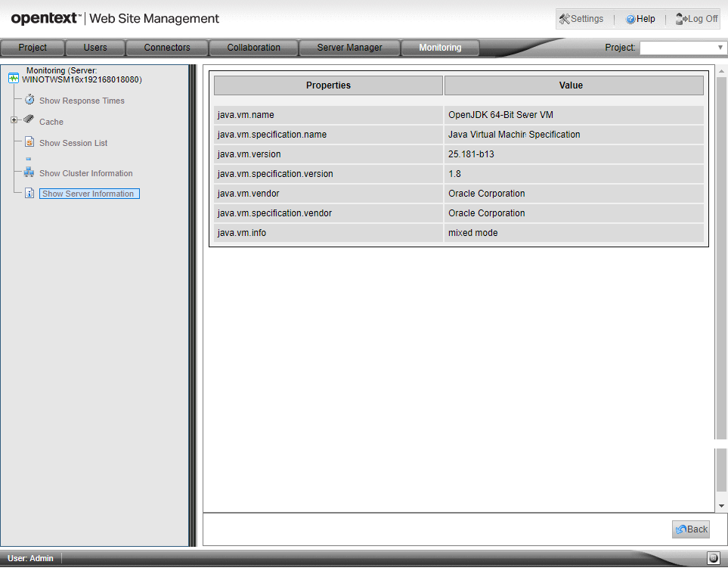Click the java.vm.specification.vendor cell
The image size is (728, 571).
click(x=328, y=213)
